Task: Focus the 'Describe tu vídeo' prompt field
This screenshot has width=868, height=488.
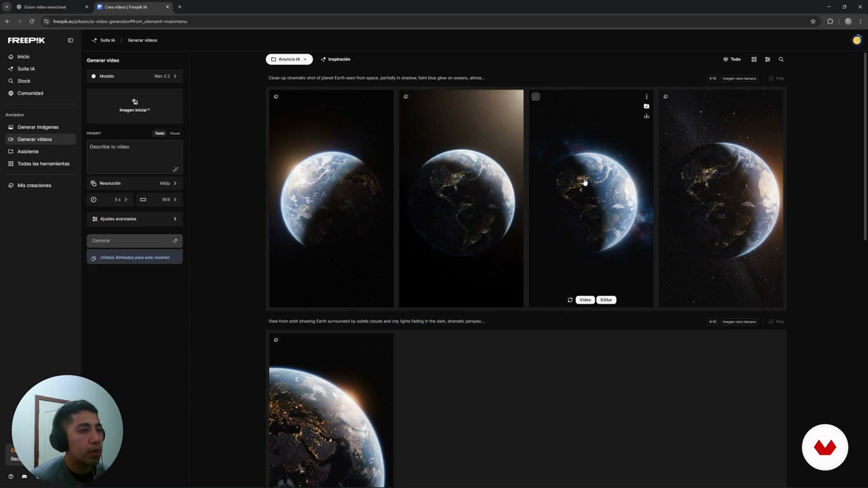Action: pyautogui.click(x=134, y=157)
